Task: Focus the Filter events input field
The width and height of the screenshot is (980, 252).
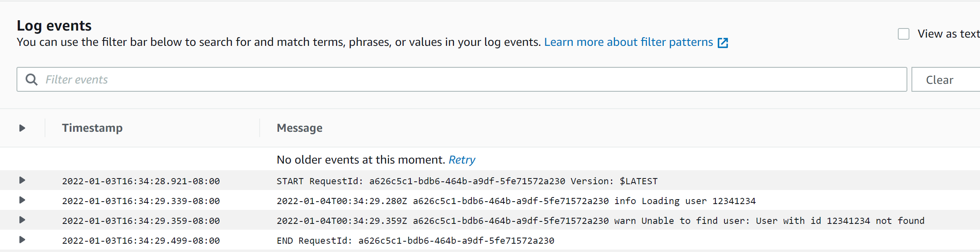Action: (462, 79)
